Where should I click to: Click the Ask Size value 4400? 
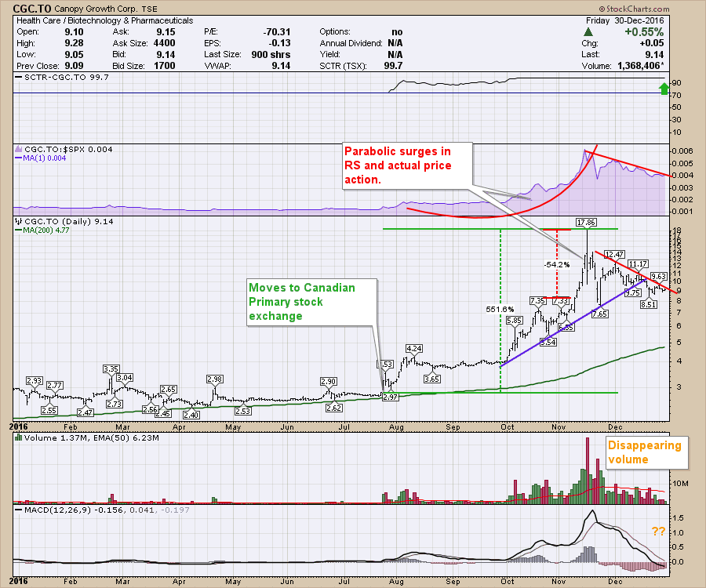tap(165, 43)
